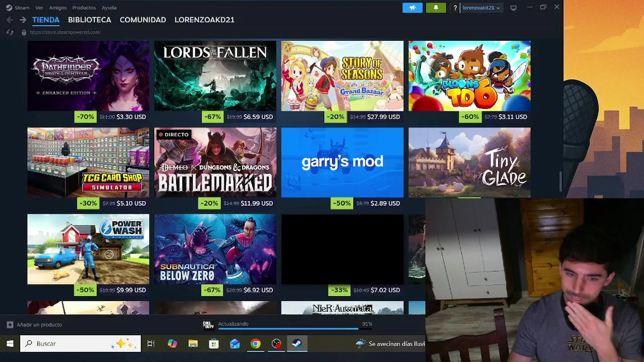Click the -70% discount badge

(x=85, y=117)
